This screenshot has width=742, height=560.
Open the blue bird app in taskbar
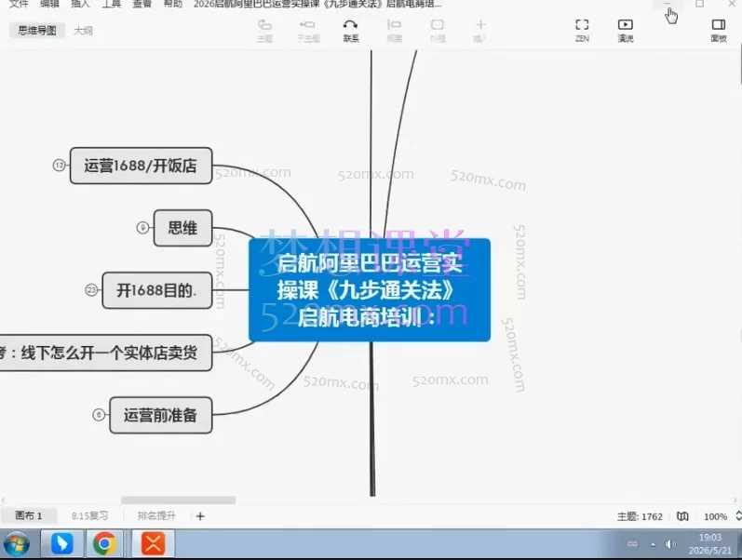pyautogui.click(x=62, y=543)
